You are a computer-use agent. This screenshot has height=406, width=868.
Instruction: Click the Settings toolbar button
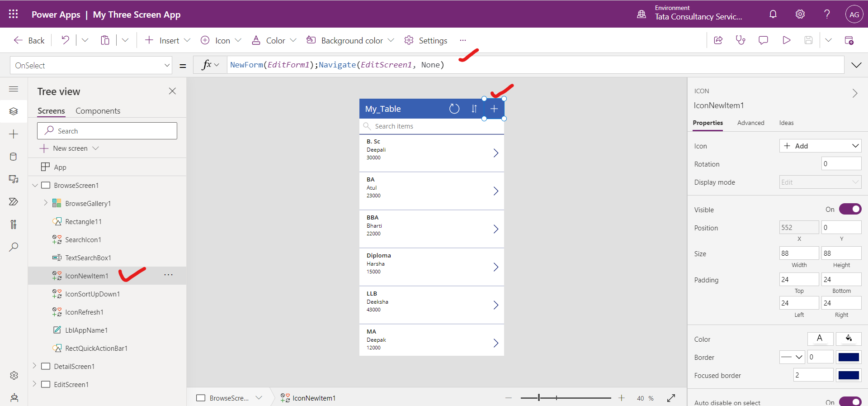(x=425, y=40)
